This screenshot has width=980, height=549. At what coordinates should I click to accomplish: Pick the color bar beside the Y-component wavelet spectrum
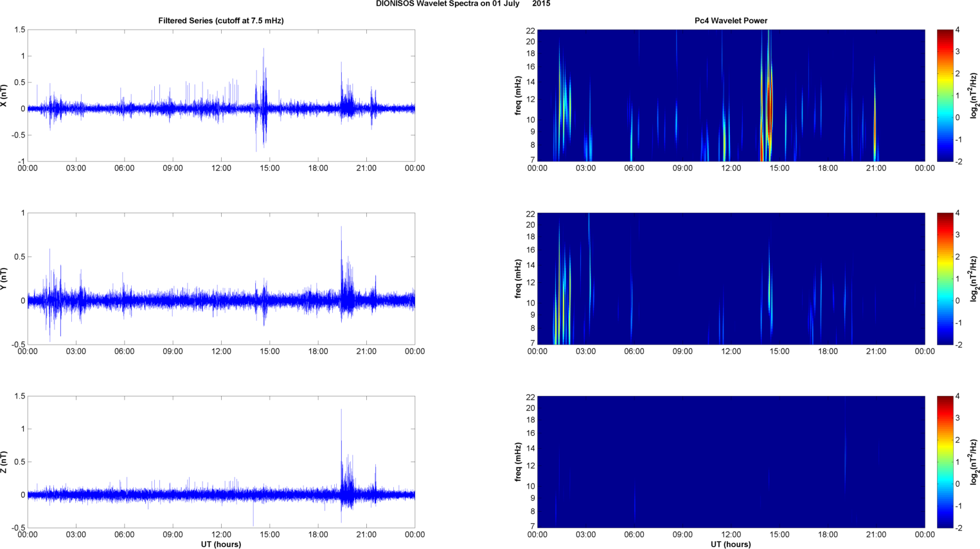[x=945, y=279]
